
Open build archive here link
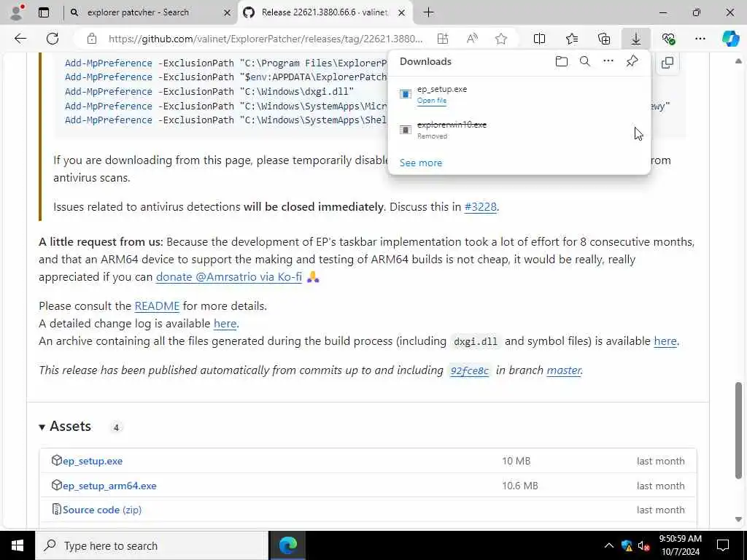pyautogui.click(x=665, y=341)
